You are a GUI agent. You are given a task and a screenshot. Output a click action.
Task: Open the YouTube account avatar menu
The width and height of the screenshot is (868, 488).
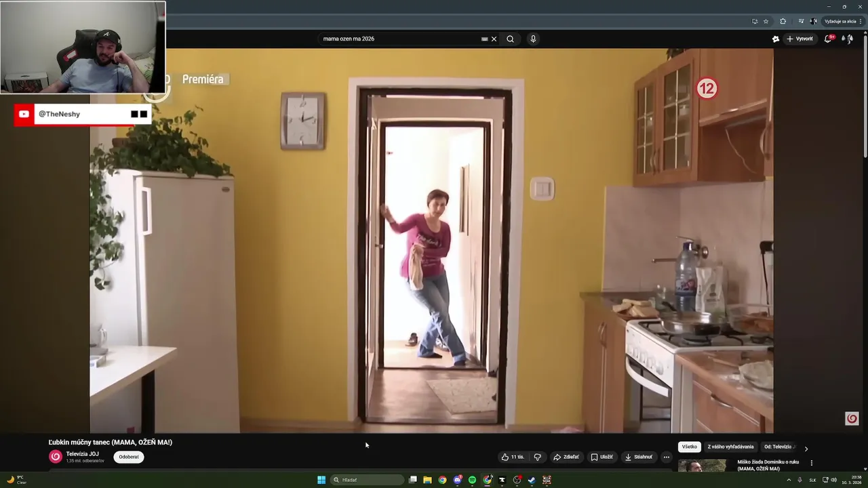(x=848, y=39)
